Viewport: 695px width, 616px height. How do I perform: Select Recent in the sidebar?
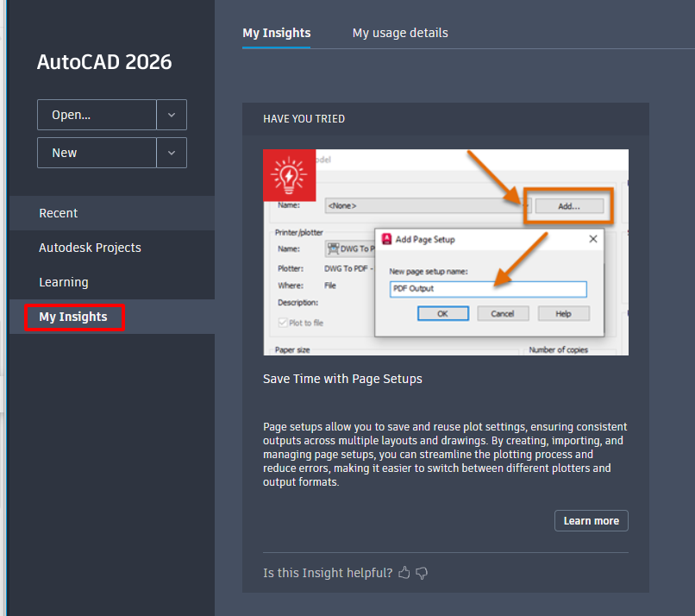point(112,213)
